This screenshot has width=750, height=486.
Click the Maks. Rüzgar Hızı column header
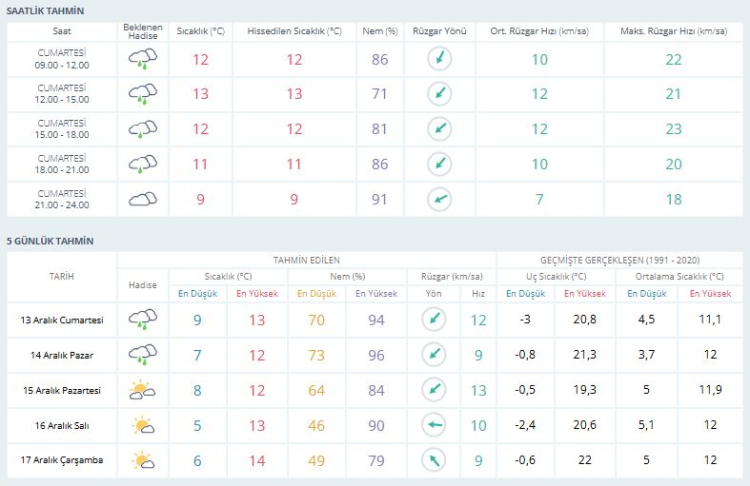[673, 31]
